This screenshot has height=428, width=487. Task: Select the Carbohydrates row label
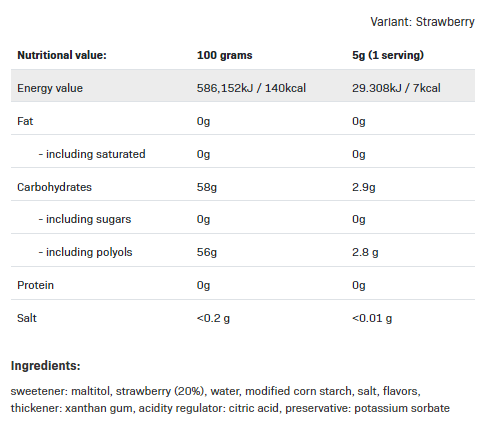coord(54,187)
